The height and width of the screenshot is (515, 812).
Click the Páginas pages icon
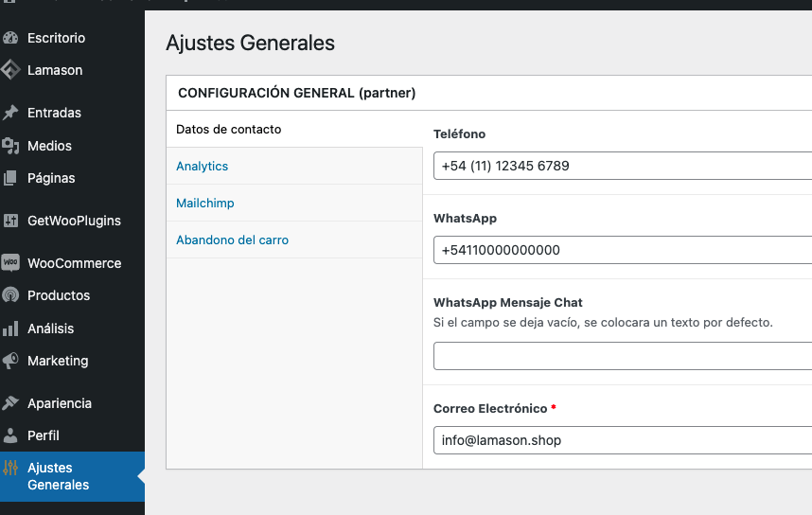coord(11,178)
